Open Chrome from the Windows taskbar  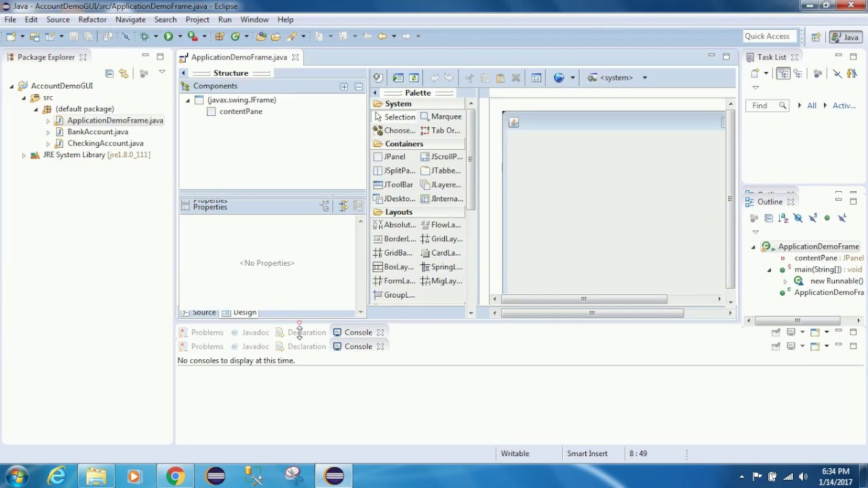pos(176,476)
